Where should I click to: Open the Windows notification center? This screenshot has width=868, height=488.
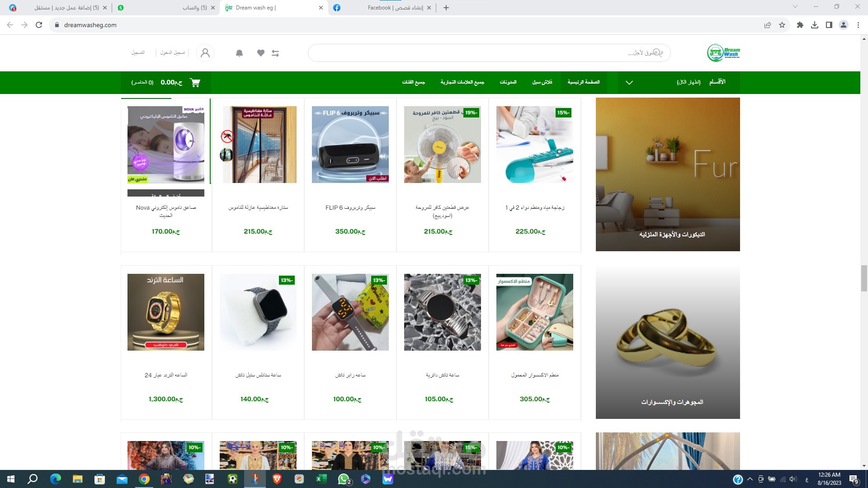[854, 479]
